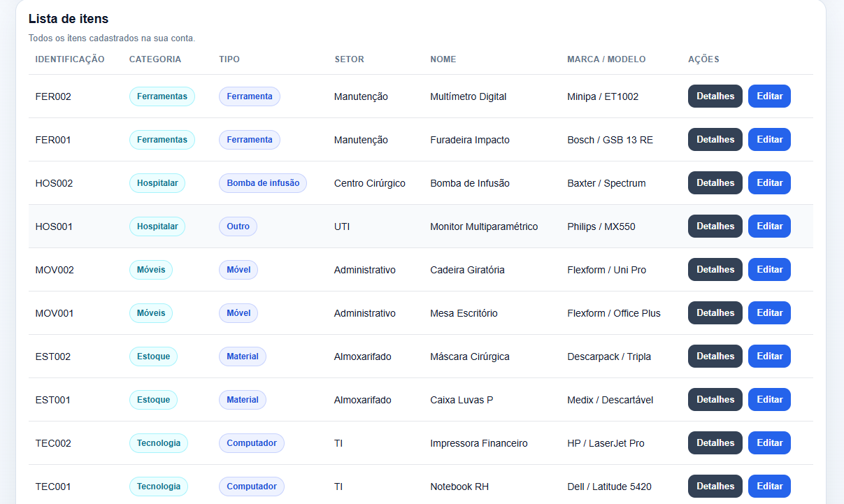View Detalhes of Notebook RH

(x=715, y=487)
